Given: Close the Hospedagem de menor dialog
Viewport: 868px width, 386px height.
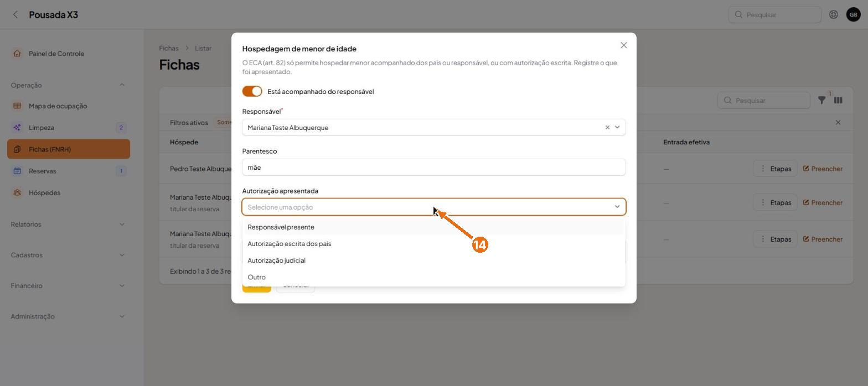Looking at the screenshot, I should tap(624, 45).
